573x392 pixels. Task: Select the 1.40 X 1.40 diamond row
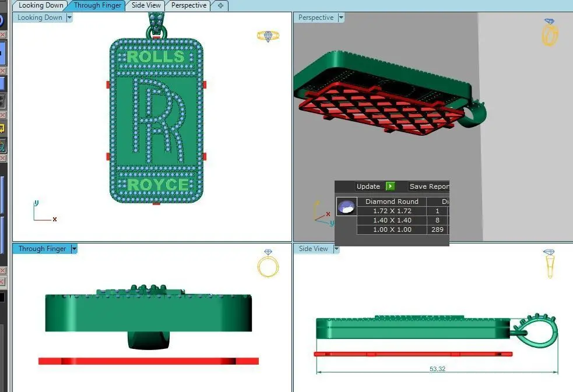pyautogui.click(x=392, y=220)
